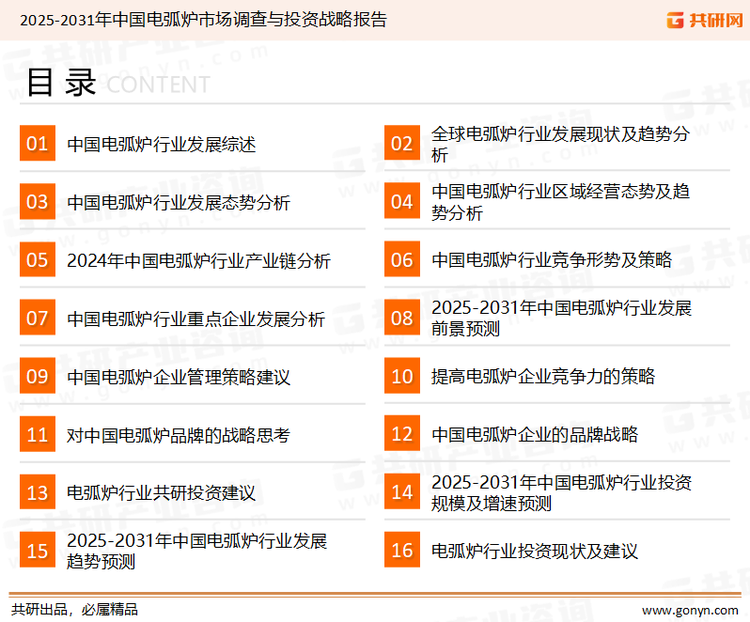Select chapter 电弧炉行业共研投资建议
Viewport: 750px width, 622px height.
coord(161,493)
